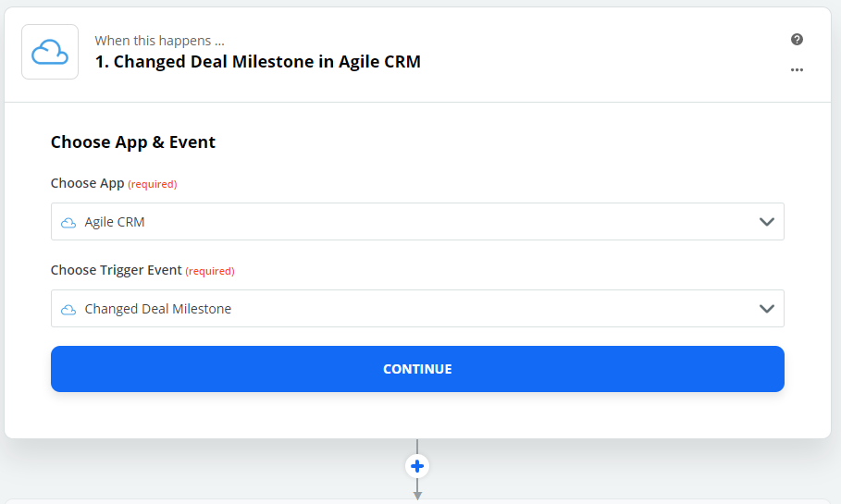Click the step title Changed Deal Milestone in Agile CRM
Screen dimensions: 841x504
[258, 63]
